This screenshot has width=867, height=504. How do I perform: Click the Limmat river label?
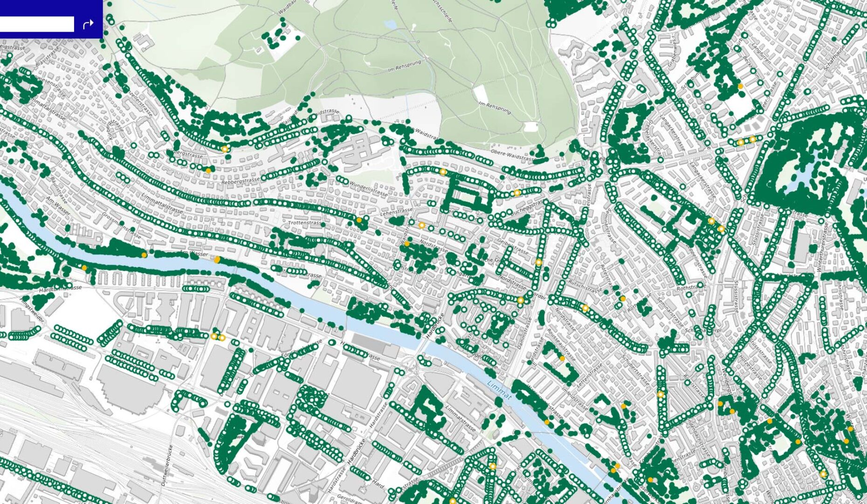pos(499,389)
